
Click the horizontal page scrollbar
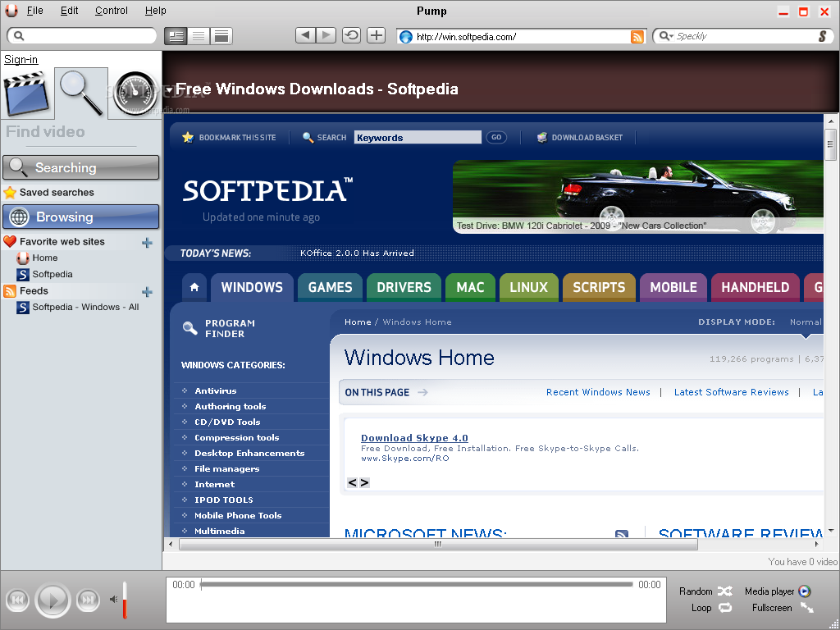coord(438,545)
